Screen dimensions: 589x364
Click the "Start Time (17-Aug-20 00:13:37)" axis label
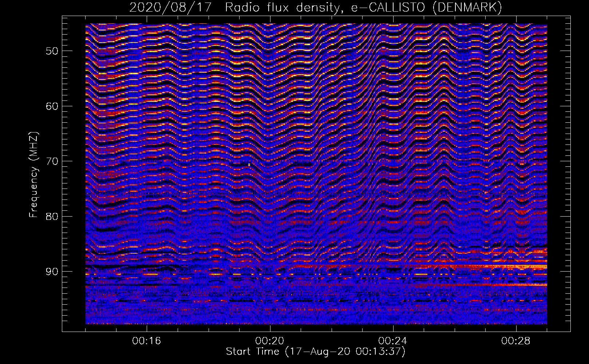(x=316, y=352)
